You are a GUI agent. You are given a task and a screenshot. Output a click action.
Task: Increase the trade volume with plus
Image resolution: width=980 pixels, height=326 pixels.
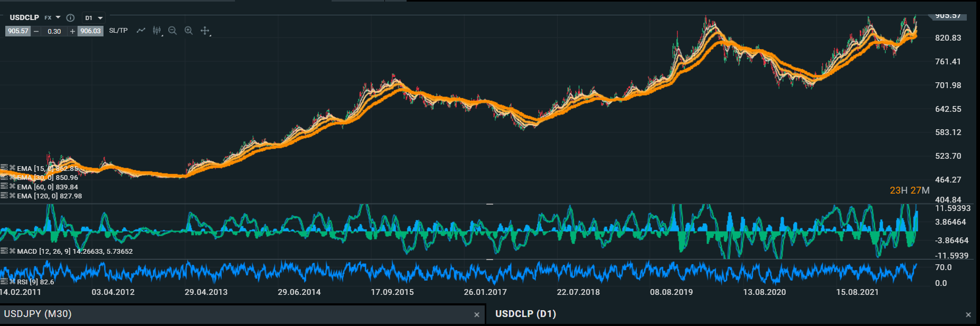click(72, 31)
